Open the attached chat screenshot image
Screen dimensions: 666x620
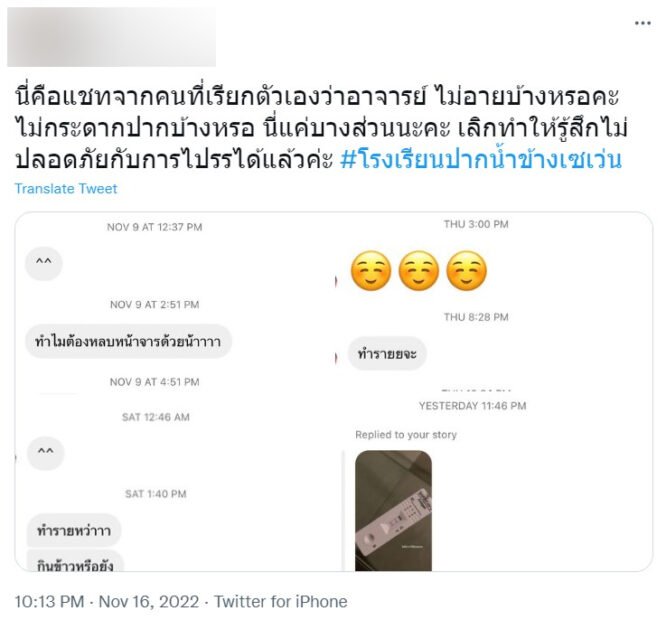point(334,391)
